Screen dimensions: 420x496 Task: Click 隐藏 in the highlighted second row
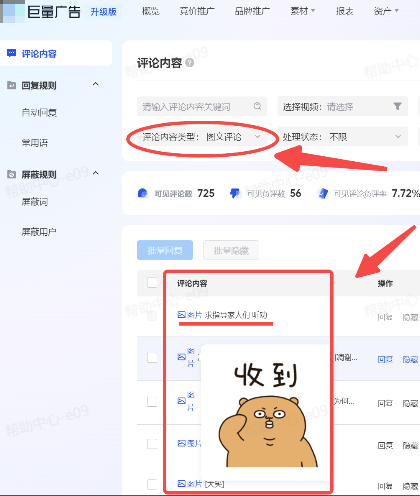pyautogui.click(x=410, y=359)
